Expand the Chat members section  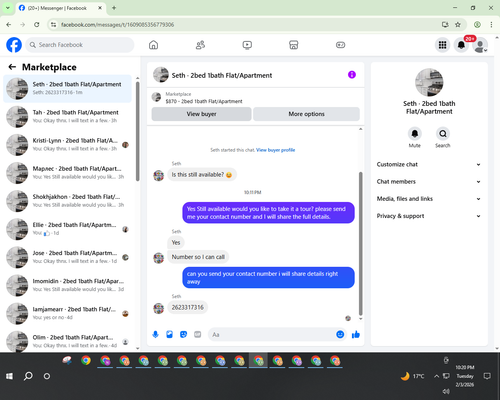[429, 182]
